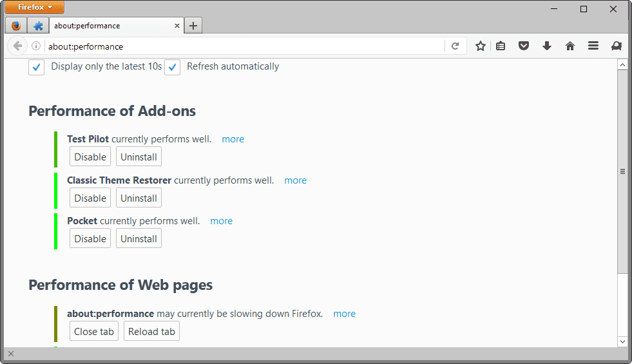Save page to Pocket
Image resolution: width=632 pixels, height=364 pixels.
(x=524, y=46)
